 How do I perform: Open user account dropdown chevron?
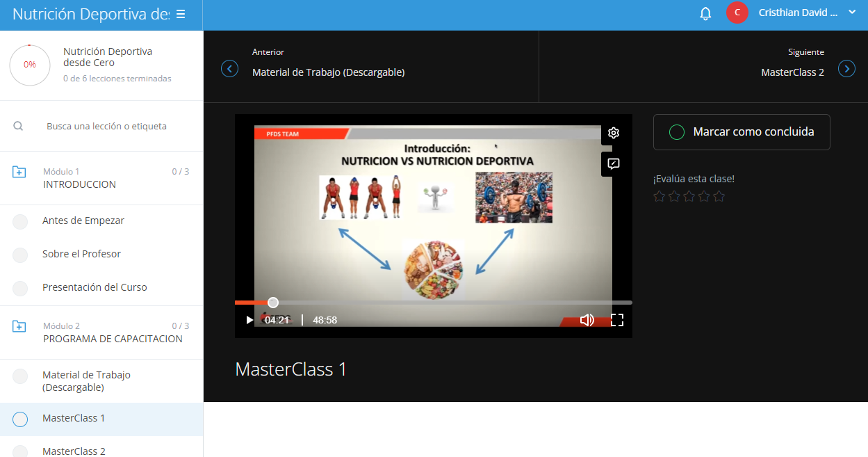point(852,12)
